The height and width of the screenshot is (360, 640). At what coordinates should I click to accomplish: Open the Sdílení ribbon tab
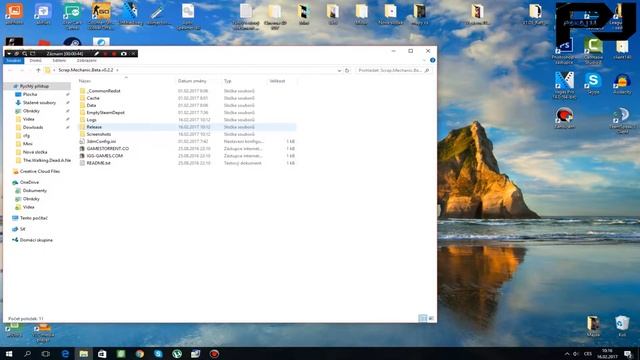(59, 60)
